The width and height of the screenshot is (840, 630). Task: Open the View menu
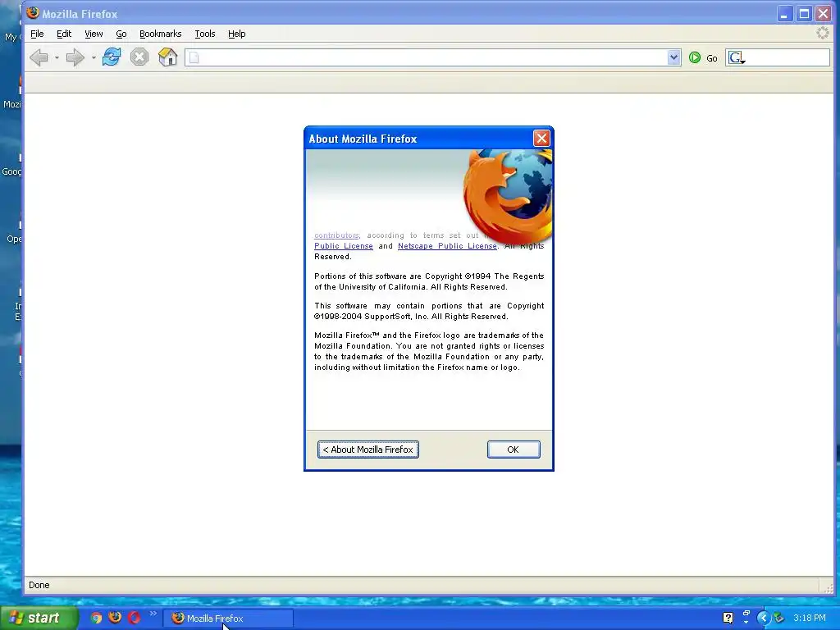coord(94,34)
